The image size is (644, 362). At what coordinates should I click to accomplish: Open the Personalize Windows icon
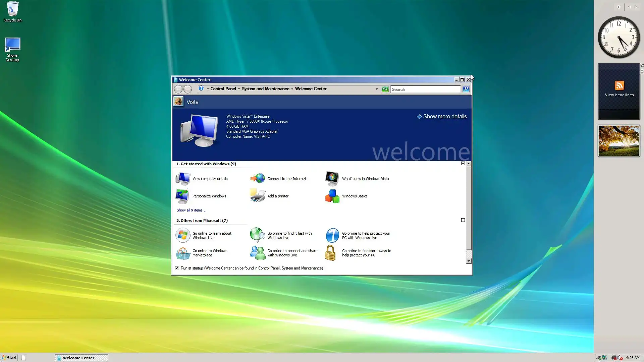click(x=182, y=196)
